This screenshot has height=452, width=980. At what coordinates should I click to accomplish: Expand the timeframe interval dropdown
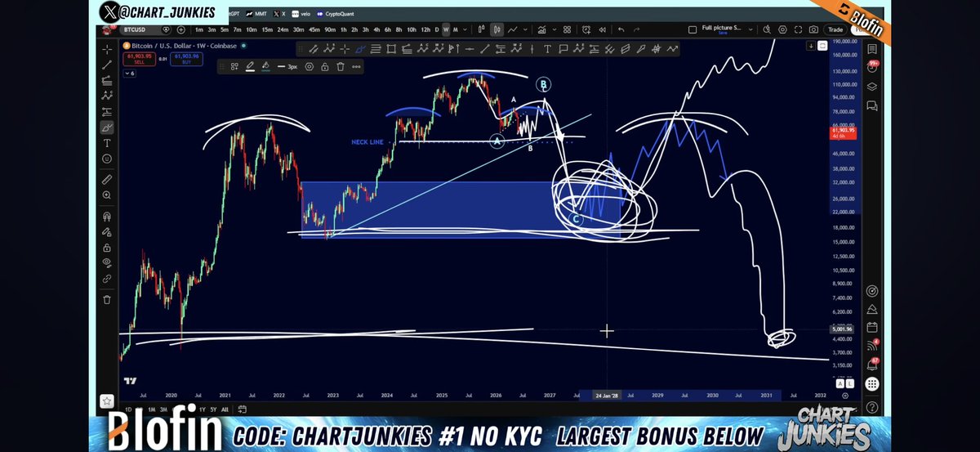coord(465,29)
